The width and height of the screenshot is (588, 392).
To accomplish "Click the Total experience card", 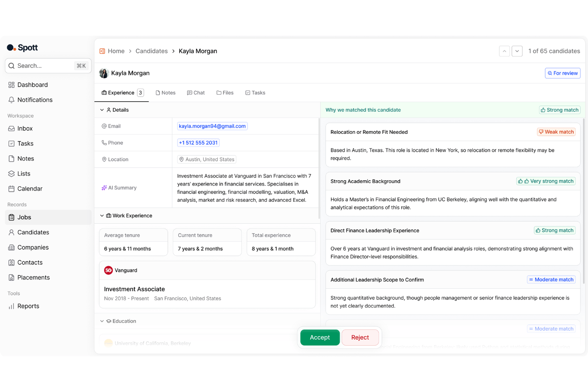I will tap(281, 242).
